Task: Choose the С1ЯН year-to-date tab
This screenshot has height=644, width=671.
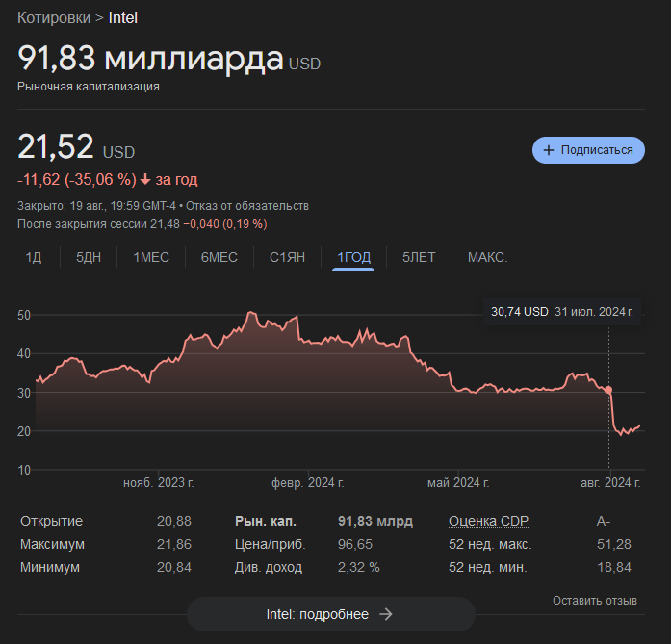Action: click(287, 258)
